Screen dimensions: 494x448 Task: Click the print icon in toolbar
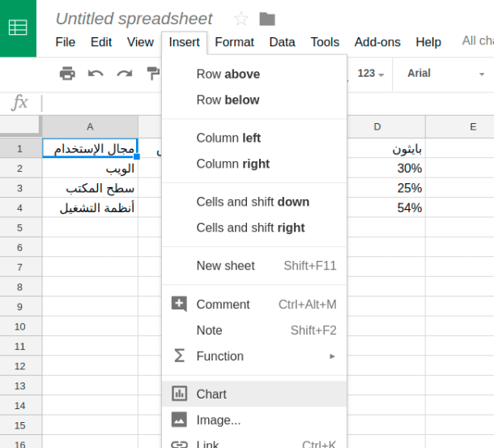pos(67,74)
